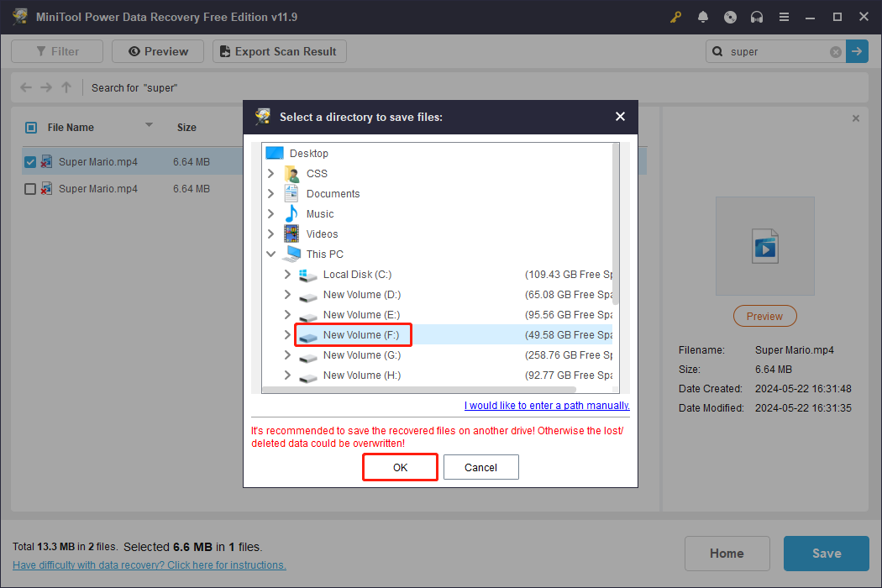The width and height of the screenshot is (882, 588).
Task: Go back using the left arrow
Action: coord(26,87)
